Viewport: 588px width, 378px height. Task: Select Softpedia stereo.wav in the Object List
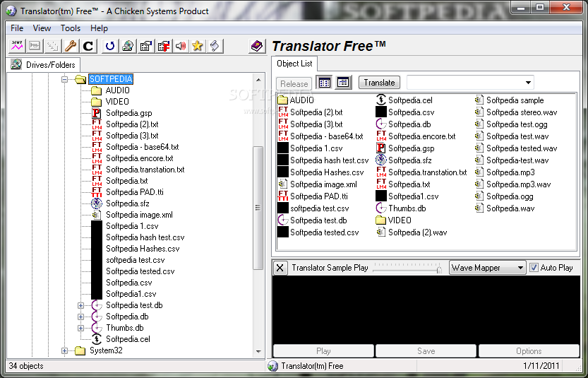pyautogui.click(x=522, y=112)
